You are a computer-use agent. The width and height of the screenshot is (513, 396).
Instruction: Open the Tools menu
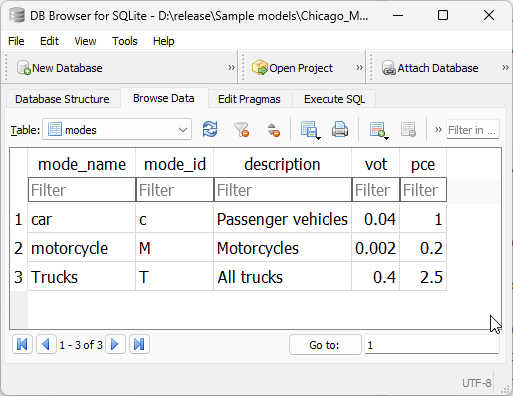[125, 41]
